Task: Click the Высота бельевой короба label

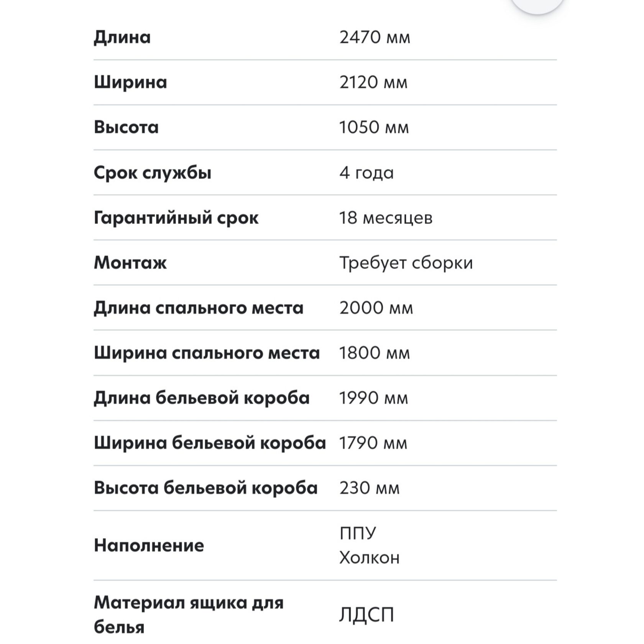Action: pyautogui.click(x=206, y=488)
